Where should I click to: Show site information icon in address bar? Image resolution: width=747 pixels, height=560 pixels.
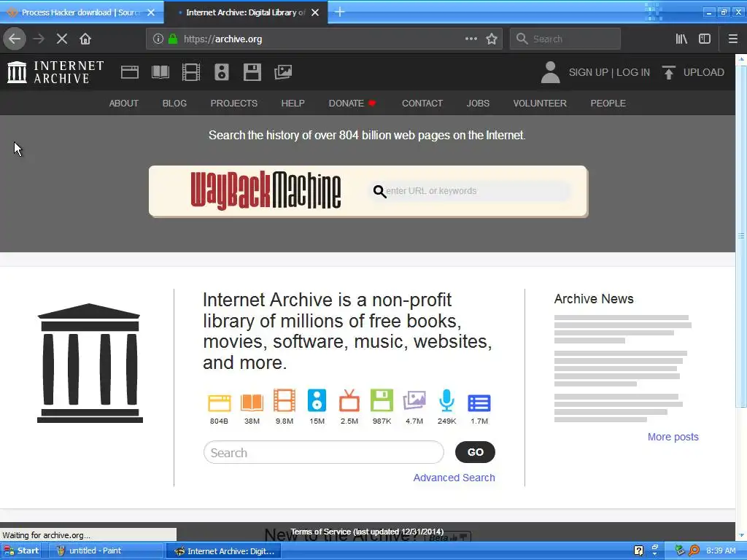click(158, 39)
